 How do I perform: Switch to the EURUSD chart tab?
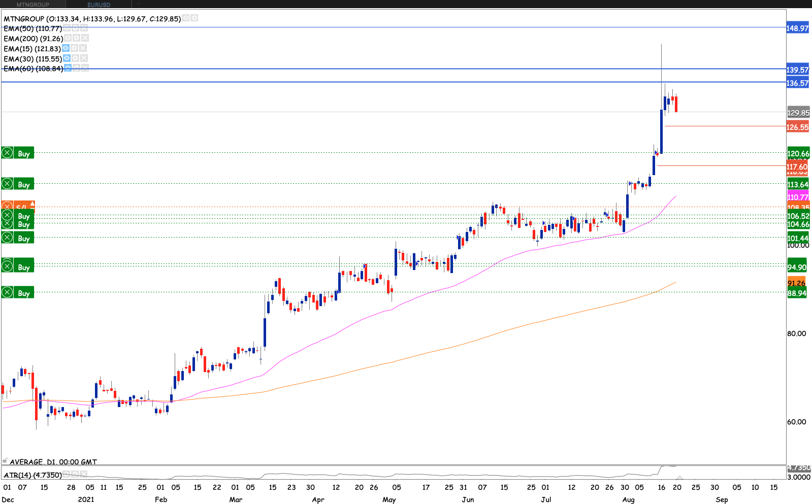pyautogui.click(x=99, y=5)
